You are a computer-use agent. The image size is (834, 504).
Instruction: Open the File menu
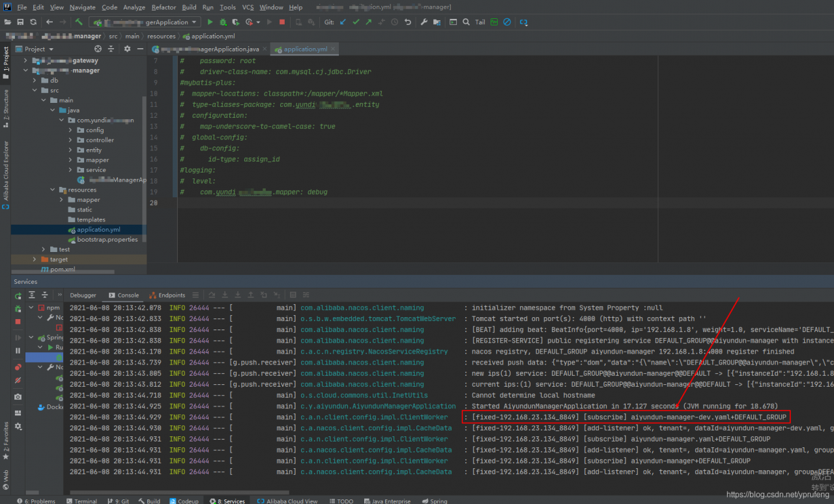coord(22,7)
